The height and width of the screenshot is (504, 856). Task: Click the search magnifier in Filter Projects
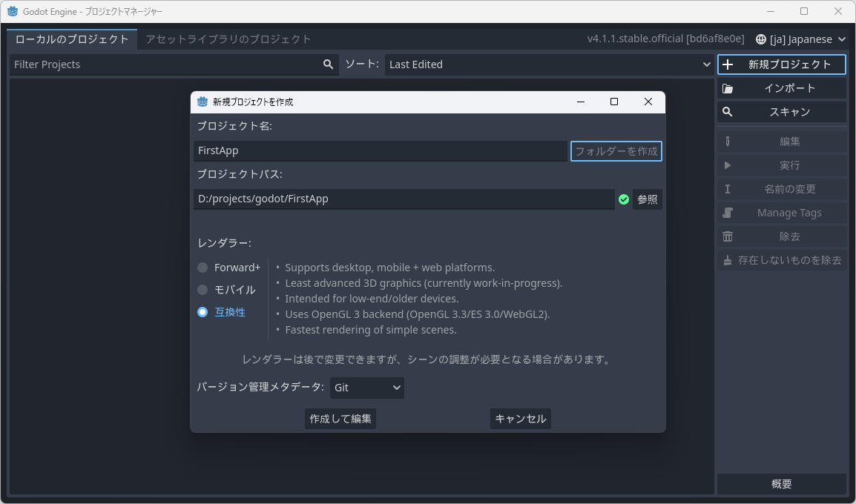[328, 64]
